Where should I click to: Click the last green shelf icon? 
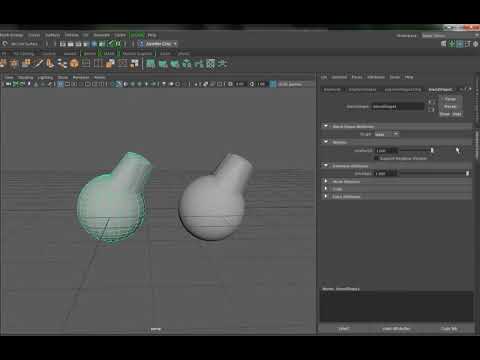point(222,63)
